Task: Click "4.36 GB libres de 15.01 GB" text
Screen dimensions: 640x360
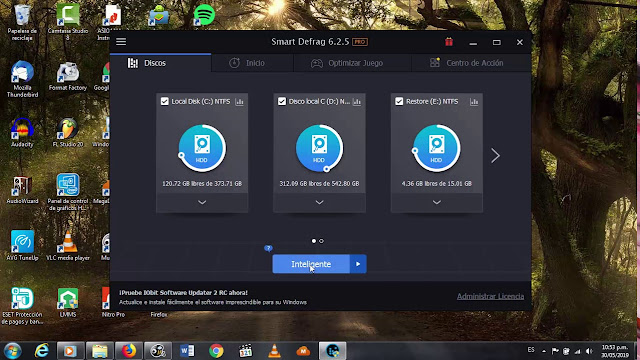Action: pos(436,184)
